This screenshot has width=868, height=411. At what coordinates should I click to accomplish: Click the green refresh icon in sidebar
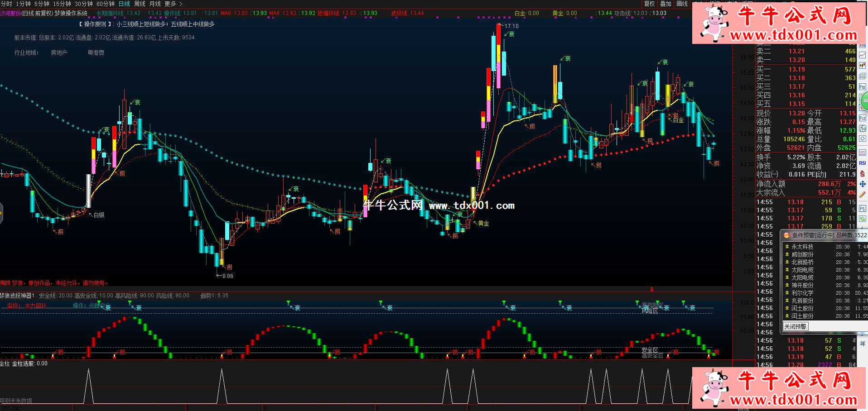pyautogui.click(x=863, y=219)
